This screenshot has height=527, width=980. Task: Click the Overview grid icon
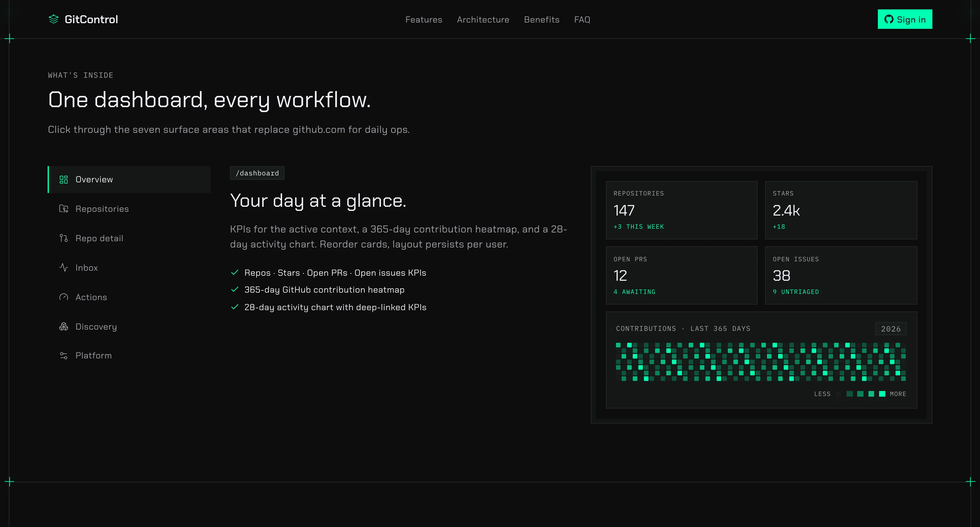point(64,180)
